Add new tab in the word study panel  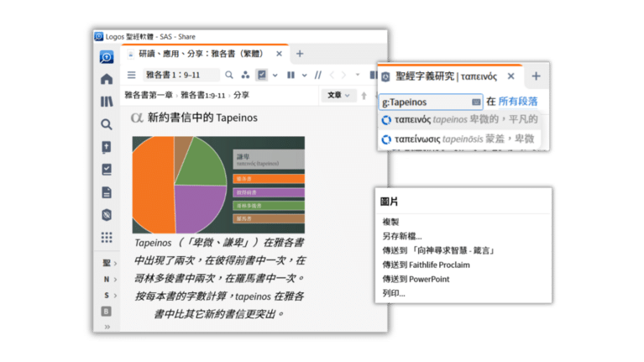[x=536, y=76]
